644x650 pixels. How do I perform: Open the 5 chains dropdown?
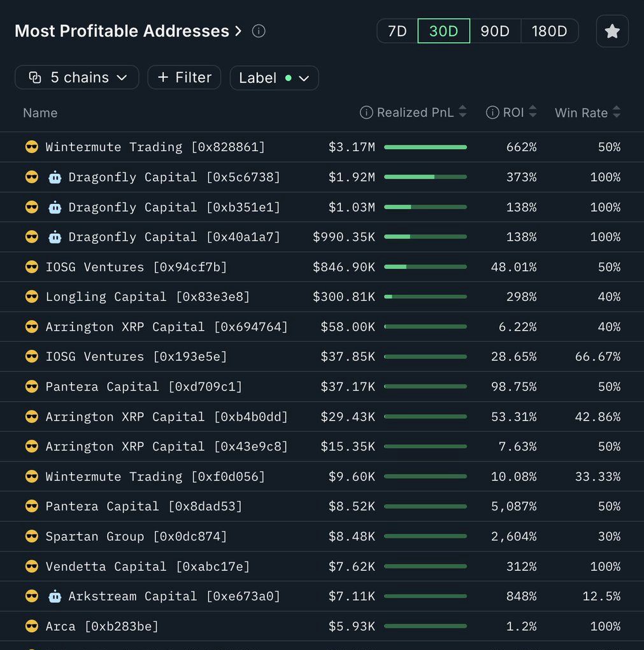coord(76,77)
